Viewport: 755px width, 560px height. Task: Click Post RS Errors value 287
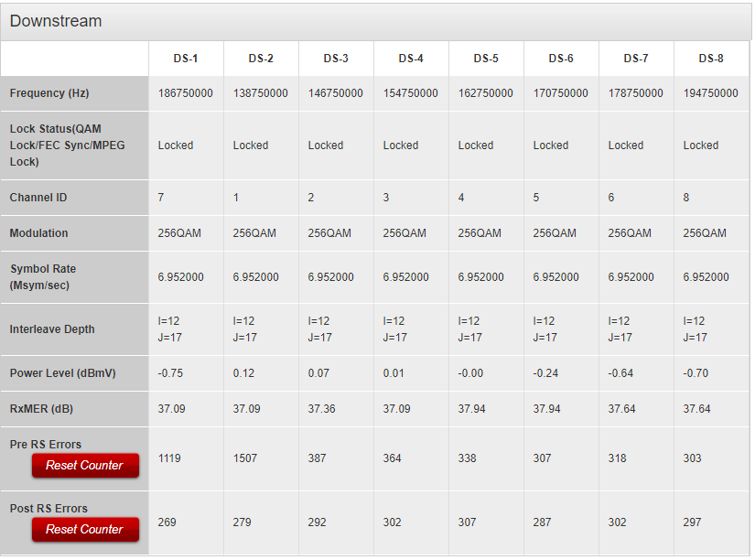pyautogui.click(x=542, y=522)
